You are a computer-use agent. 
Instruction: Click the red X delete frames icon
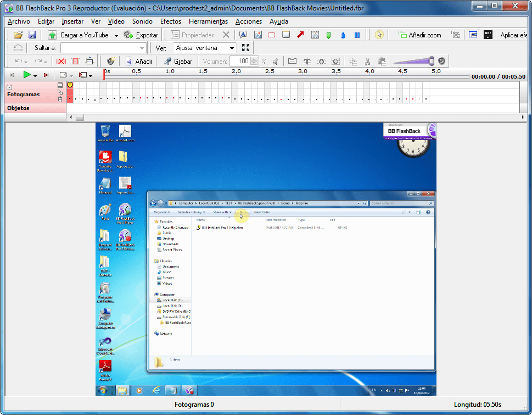click(x=61, y=62)
